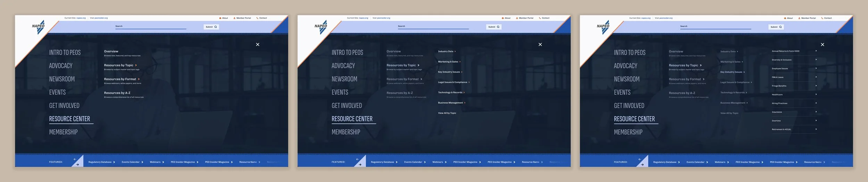Click the featured next arrow in right mockup
868x182 pixels.
(642, 165)
